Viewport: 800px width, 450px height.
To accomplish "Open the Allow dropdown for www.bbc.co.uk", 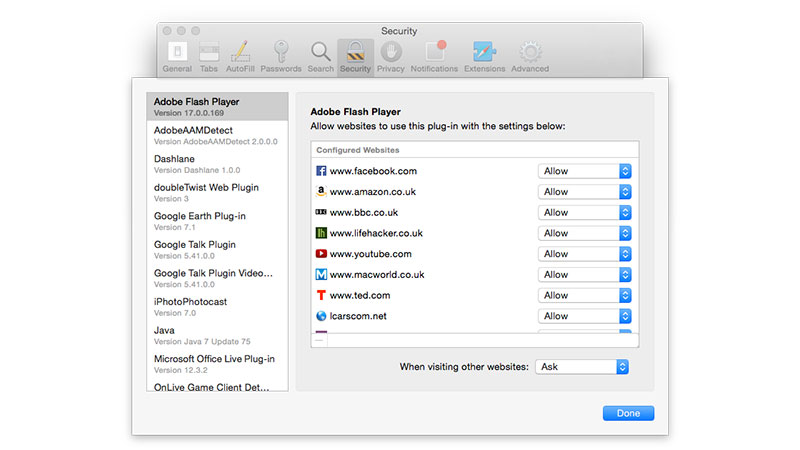I will point(585,212).
